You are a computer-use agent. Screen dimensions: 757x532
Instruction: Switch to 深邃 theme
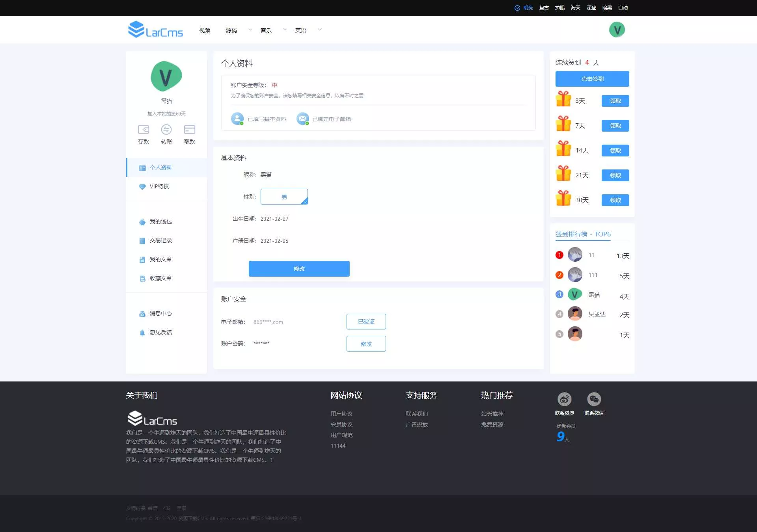[591, 8]
